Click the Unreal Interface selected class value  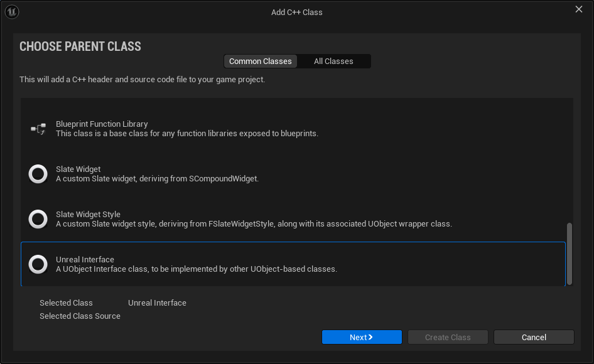click(x=157, y=303)
